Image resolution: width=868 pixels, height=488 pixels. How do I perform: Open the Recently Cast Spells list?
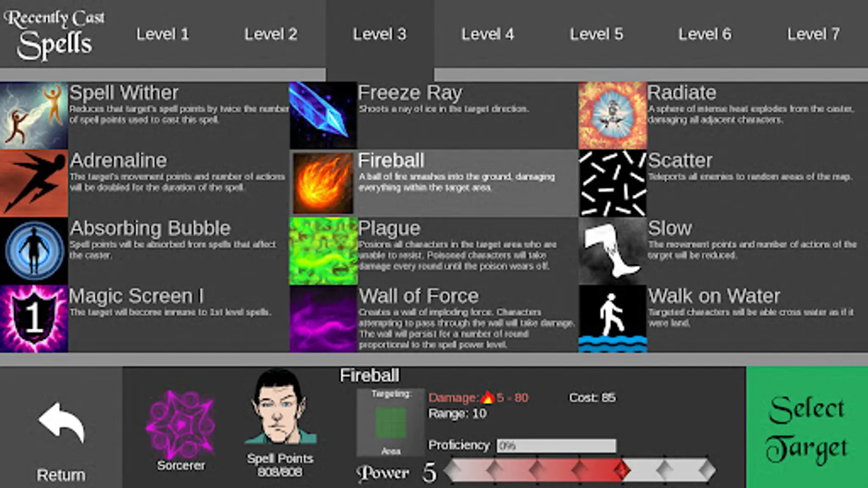pos(54,34)
